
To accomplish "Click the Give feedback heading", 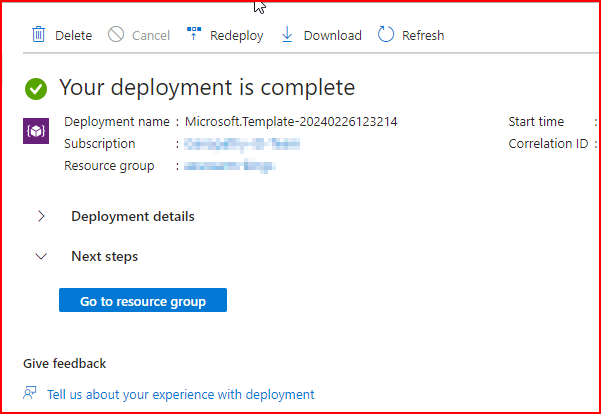I will pos(64,363).
